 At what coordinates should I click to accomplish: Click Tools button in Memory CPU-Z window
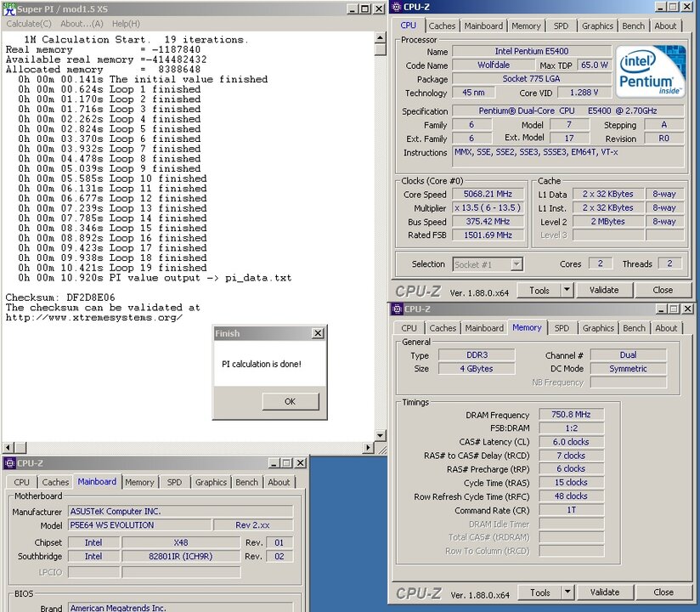click(x=540, y=592)
